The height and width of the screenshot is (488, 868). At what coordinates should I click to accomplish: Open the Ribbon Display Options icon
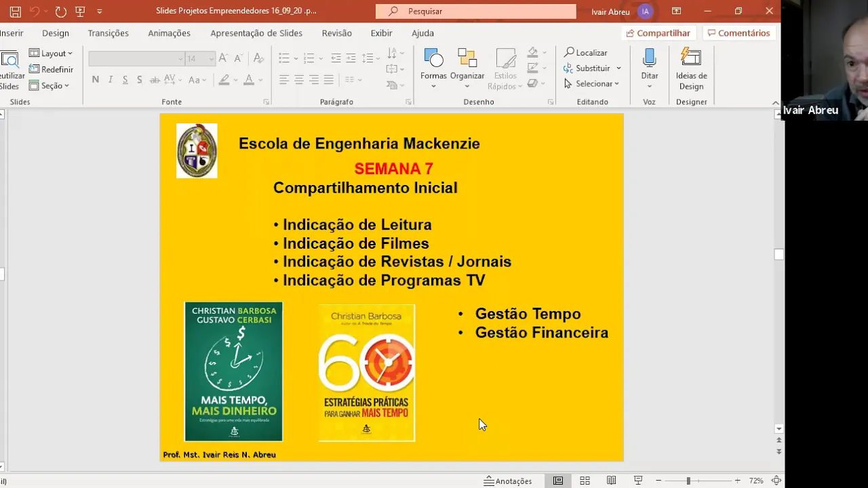click(x=676, y=11)
